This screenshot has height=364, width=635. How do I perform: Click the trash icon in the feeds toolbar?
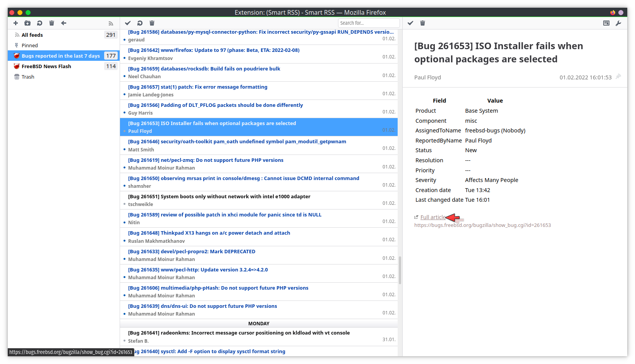[x=51, y=23]
